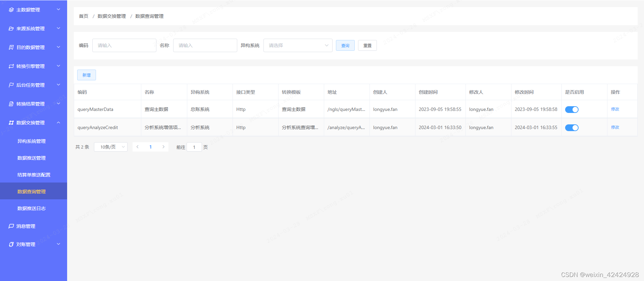Click the 主数据管理 layers icon
644x281 pixels.
(x=11, y=10)
